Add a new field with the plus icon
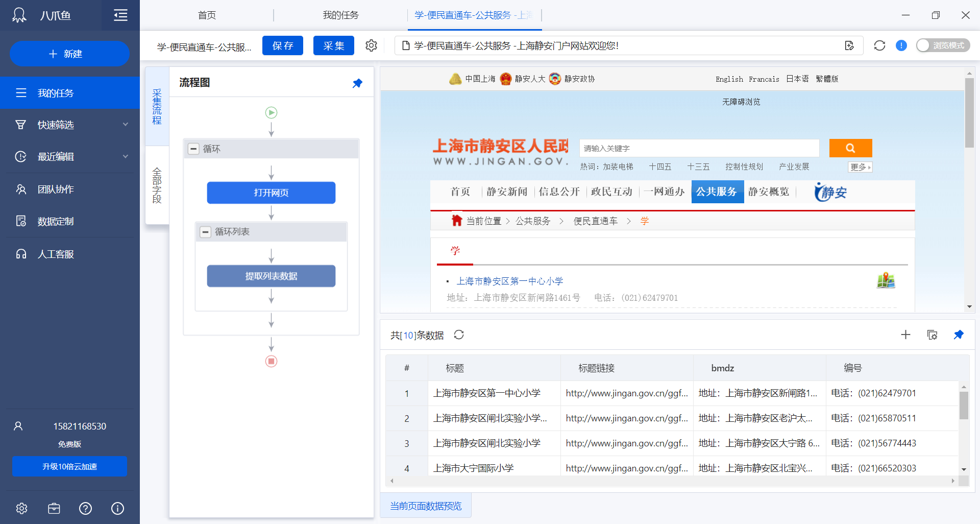Screen dimensions: 980x524 tap(905, 335)
